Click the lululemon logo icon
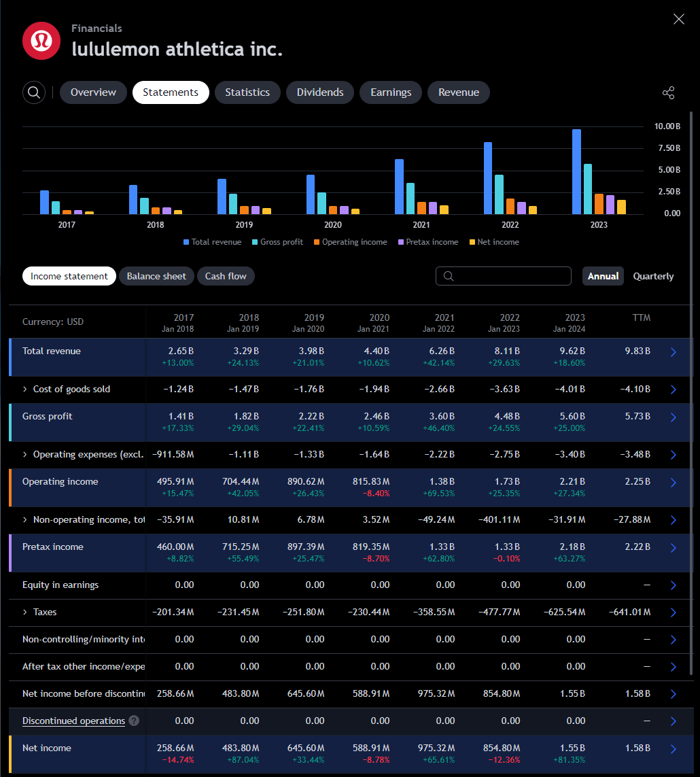 (x=41, y=41)
